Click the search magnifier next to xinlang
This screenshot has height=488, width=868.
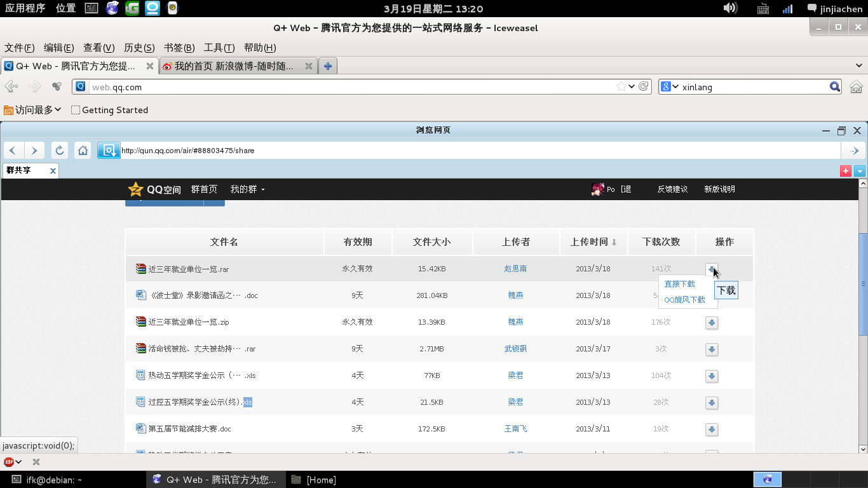point(835,86)
